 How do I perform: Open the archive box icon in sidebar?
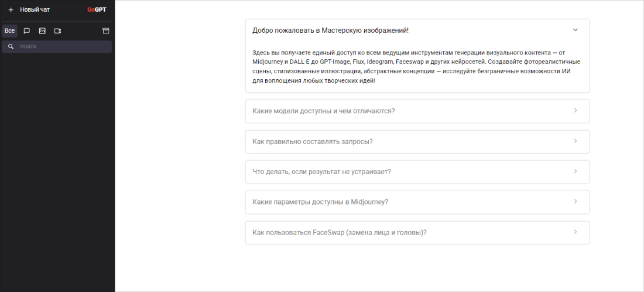106,30
